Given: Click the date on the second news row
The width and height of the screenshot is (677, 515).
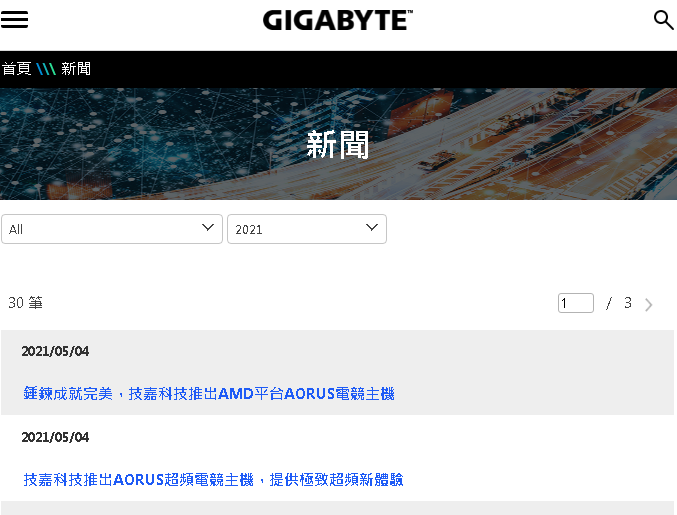Looking at the screenshot, I should [x=55, y=438].
